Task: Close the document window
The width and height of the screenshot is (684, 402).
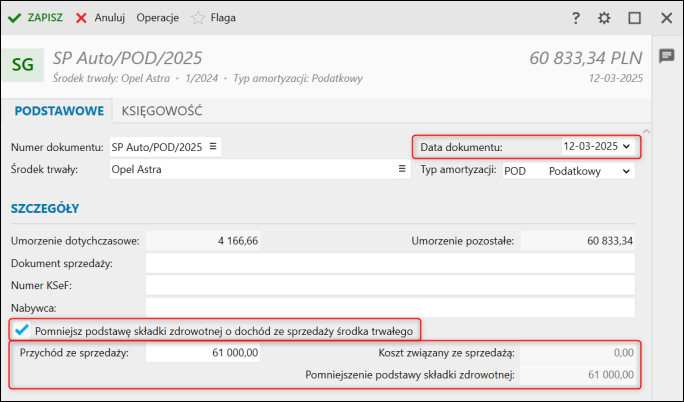Action: (x=667, y=18)
